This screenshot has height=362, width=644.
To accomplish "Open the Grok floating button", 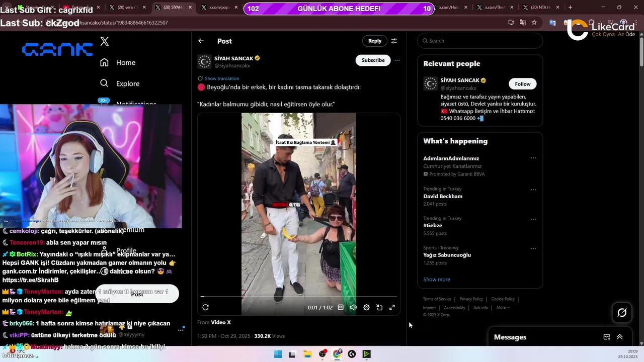I will (x=622, y=313).
